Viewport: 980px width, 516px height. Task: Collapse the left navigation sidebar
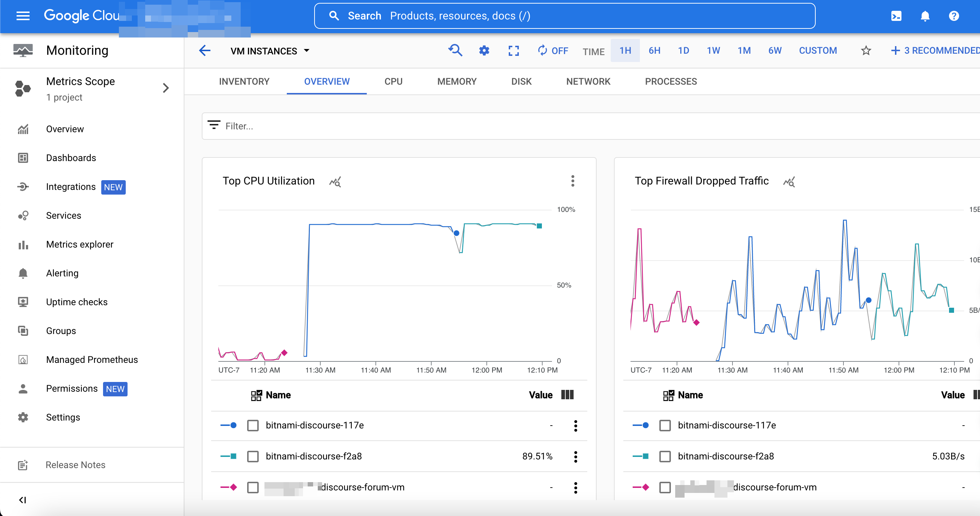[x=22, y=500]
